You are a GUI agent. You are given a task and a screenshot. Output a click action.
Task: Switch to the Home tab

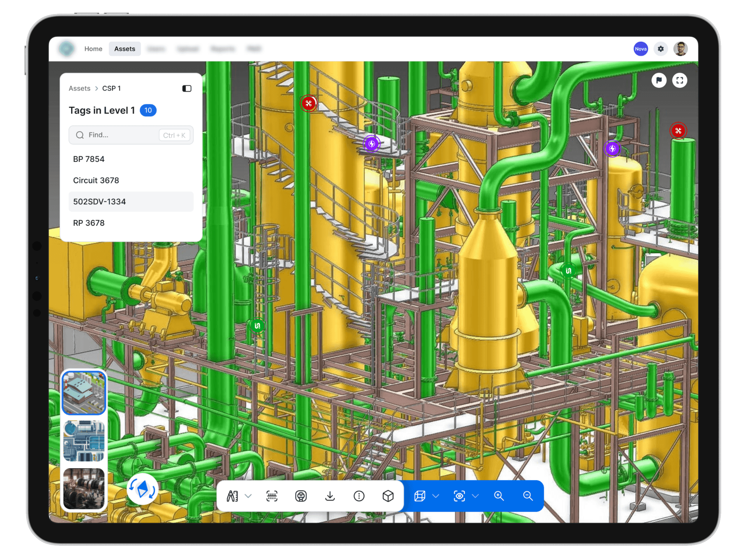pos(93,49)
